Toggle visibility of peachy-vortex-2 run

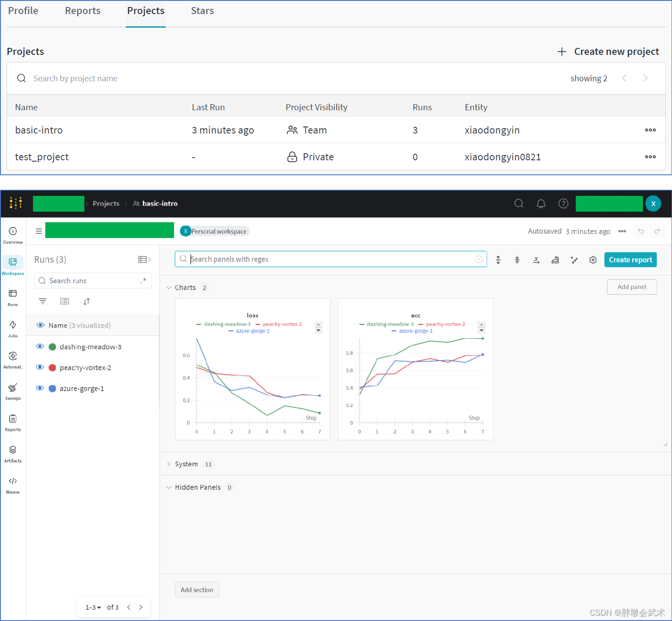tap(40, 367)
